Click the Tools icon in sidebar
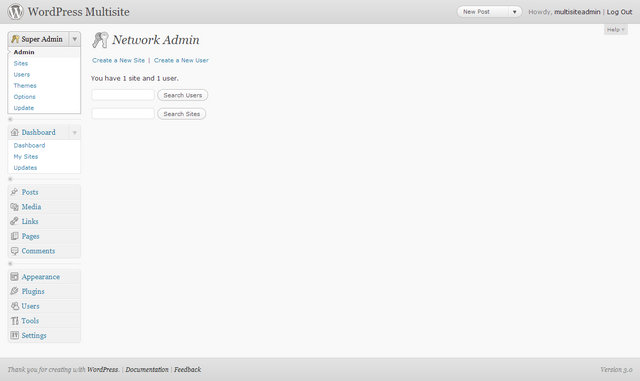This screenshot has width=640, height=381. coord(15,321)
